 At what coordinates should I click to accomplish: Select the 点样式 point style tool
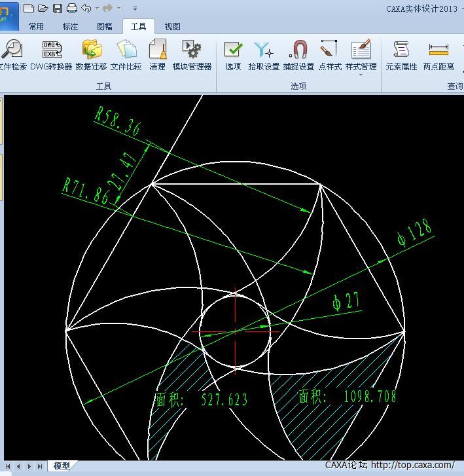329,55
